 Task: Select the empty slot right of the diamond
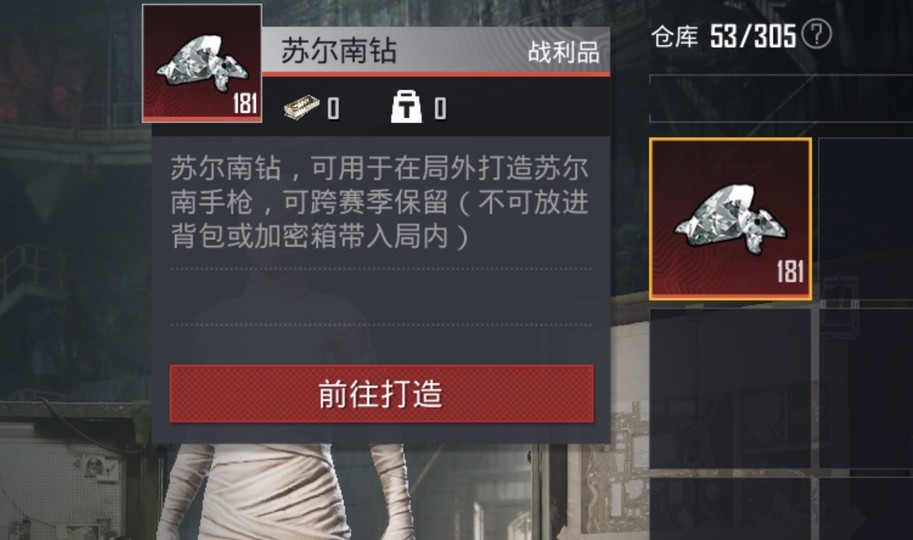click(x=866, y=219)
